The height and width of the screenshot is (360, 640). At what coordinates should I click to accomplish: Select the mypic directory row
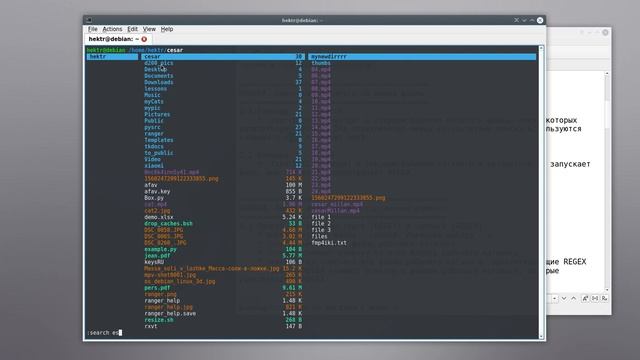click(x=222, y=108)
